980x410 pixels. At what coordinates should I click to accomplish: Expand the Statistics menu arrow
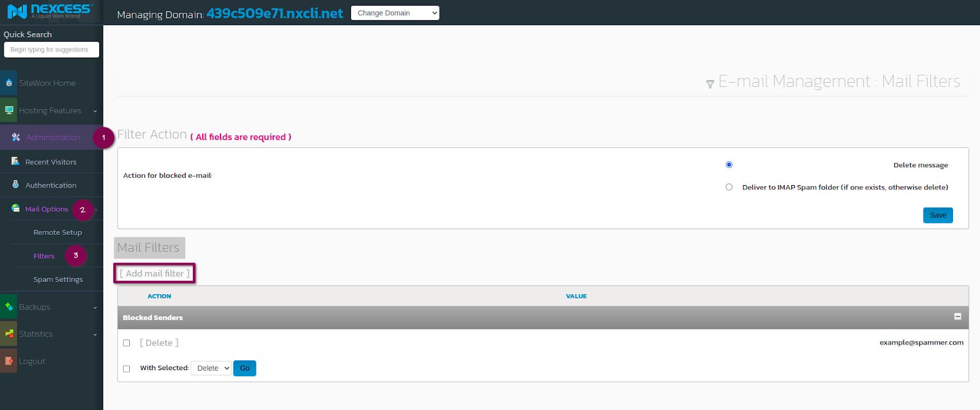tap(95, 334)
